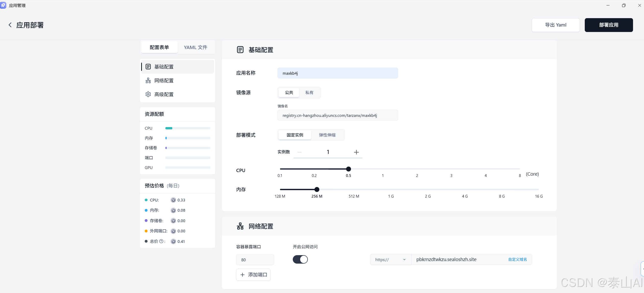Screen dimensions: 644x293
Task: Disable the 开启公网访问 toggle switch
Action: [x=300, y=260]
